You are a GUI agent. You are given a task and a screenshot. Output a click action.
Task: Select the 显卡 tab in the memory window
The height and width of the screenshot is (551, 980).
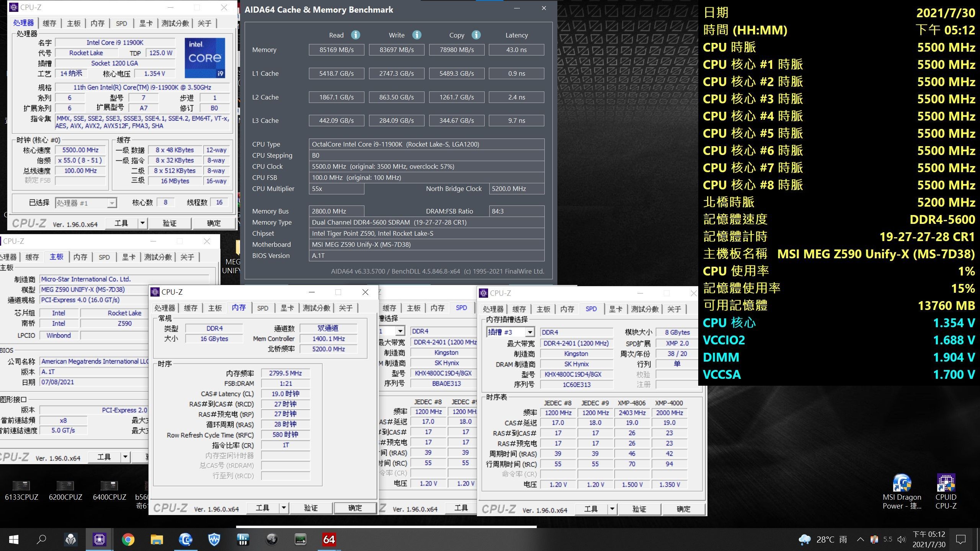click(x=287, y=308)
